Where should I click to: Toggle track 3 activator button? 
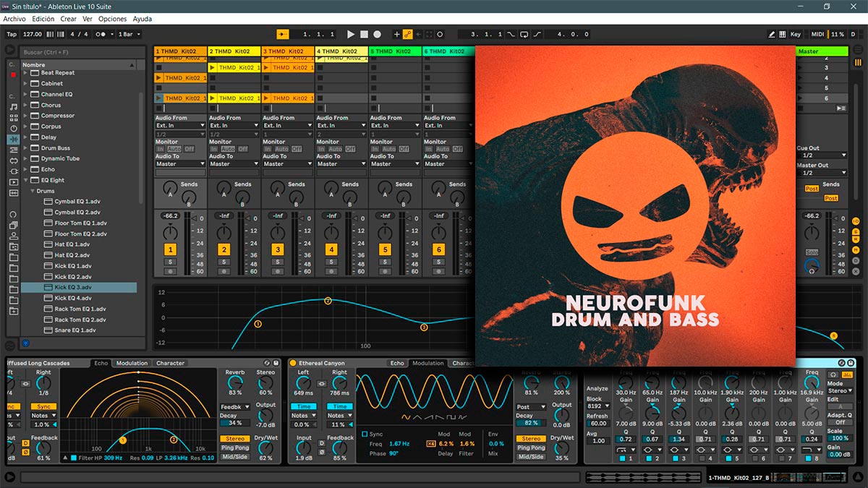(x=277, y=249)
